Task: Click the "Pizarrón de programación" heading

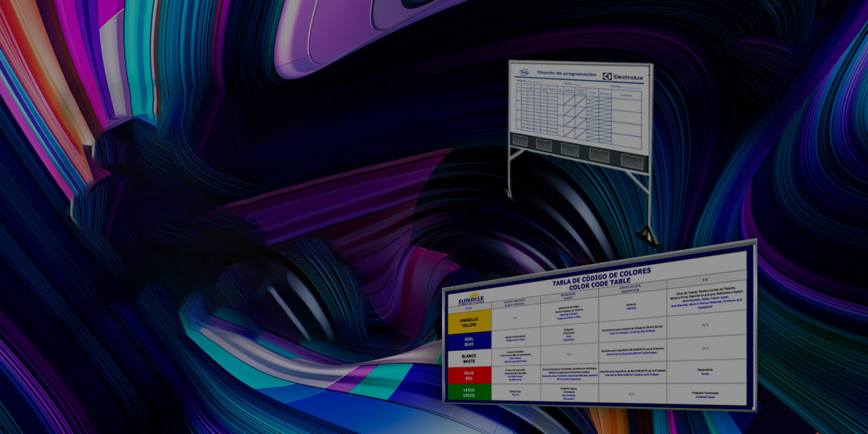Action: (x=566, y=73)
